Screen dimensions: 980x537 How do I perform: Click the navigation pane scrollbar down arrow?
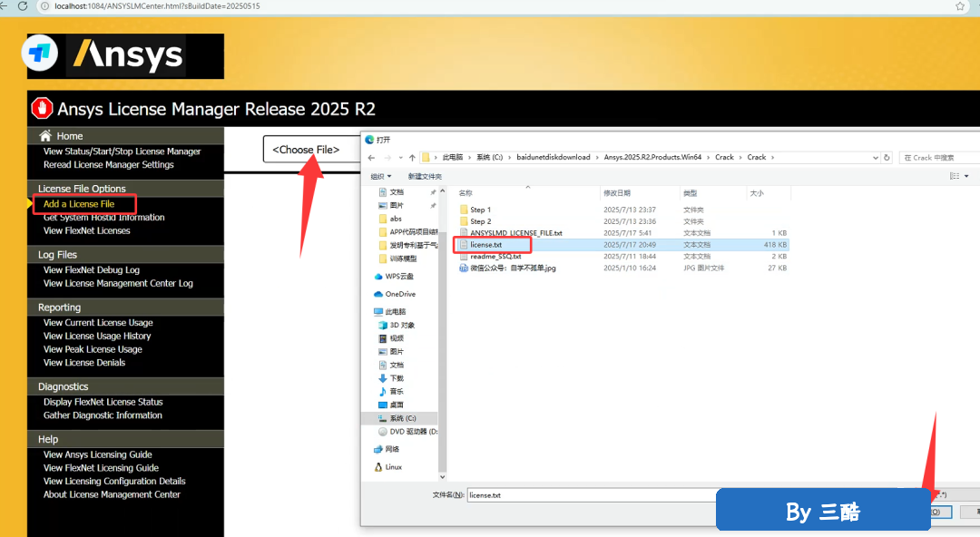point(443,476)
